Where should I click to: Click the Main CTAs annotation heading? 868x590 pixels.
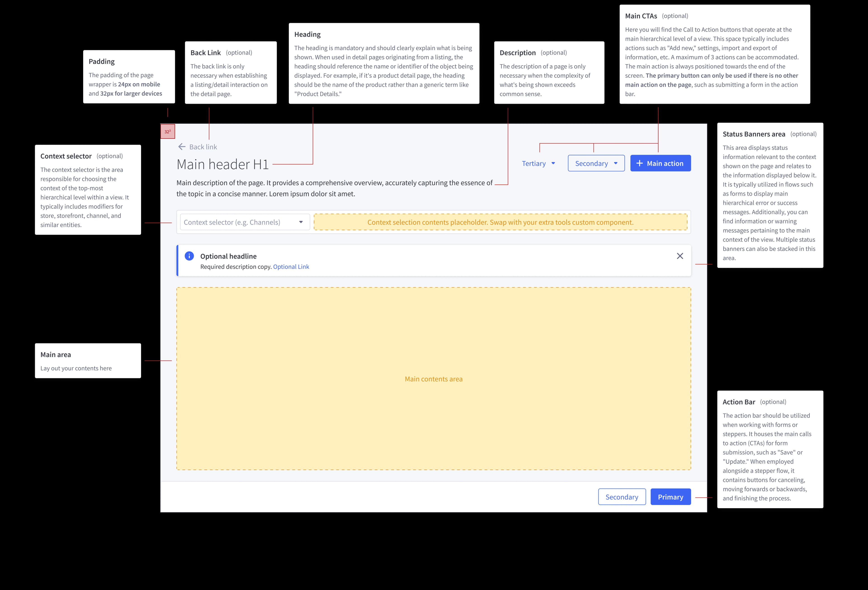641,16
